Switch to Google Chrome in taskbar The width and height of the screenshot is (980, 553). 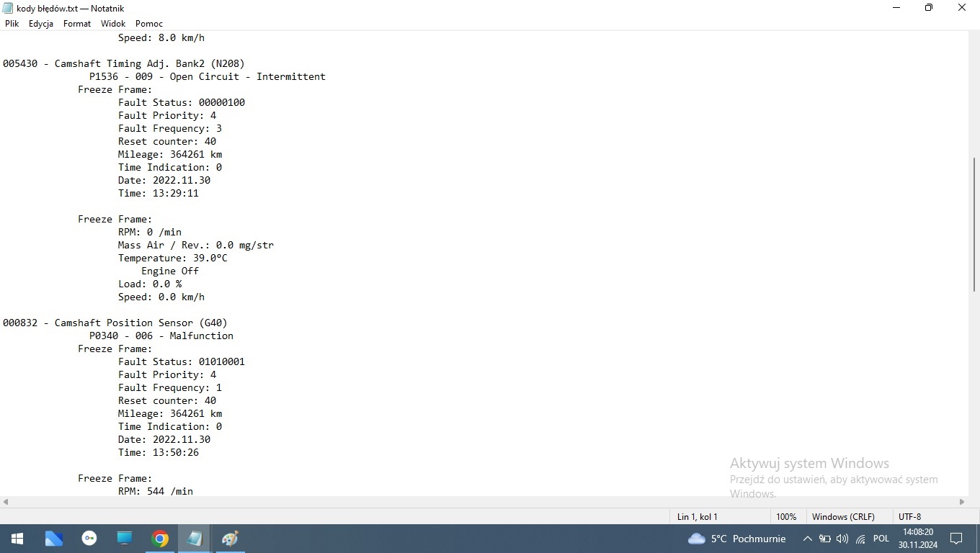[x=160, y=539]
